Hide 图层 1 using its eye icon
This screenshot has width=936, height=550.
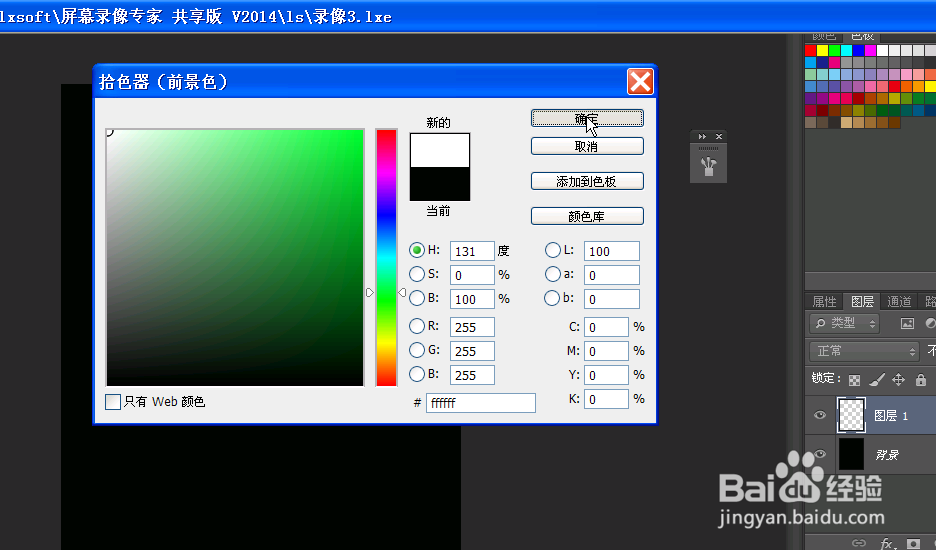click(820, 415)
